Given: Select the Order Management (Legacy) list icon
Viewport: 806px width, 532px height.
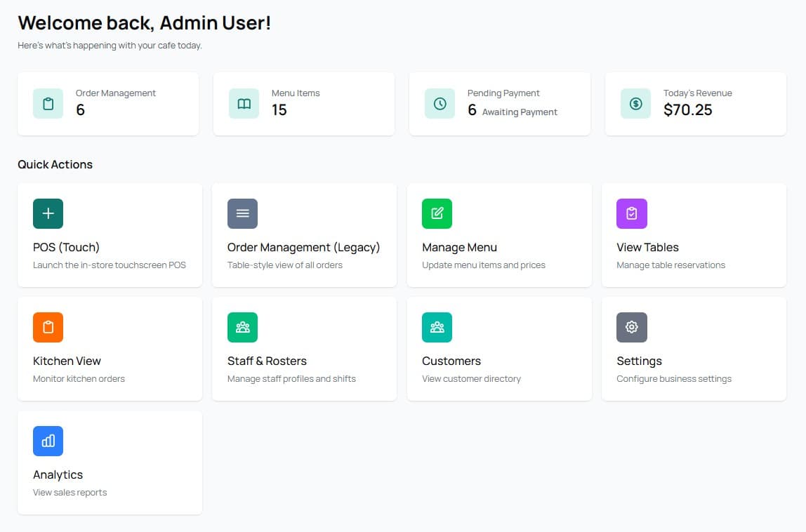Looking at the screenshot, I should point(242,213).
